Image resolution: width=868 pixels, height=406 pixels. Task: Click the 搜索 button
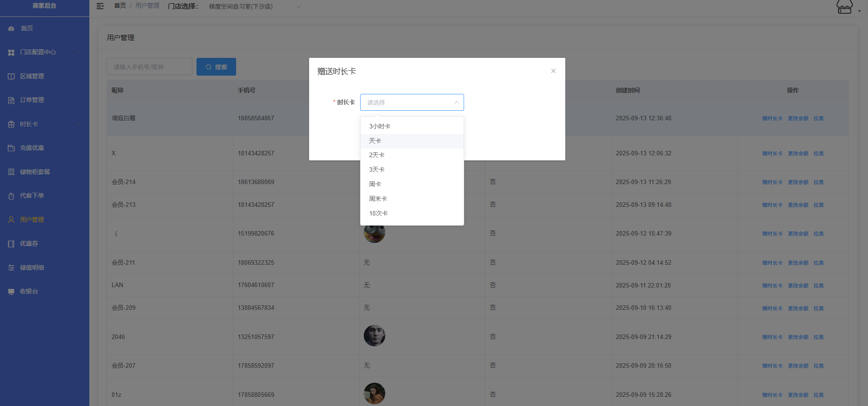click(x=216, y=67)
